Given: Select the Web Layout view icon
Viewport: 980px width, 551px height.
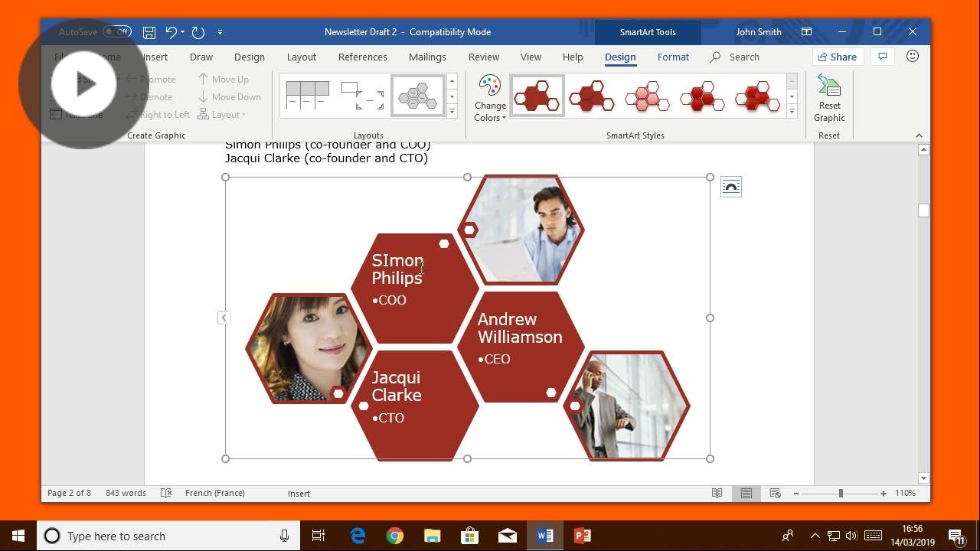Looking at the screenshot, I should 775,493.
